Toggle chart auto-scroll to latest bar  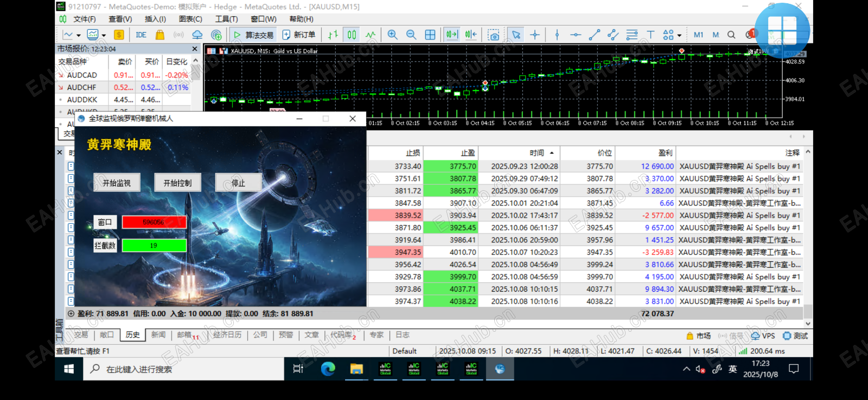click(x=452, y=35)
